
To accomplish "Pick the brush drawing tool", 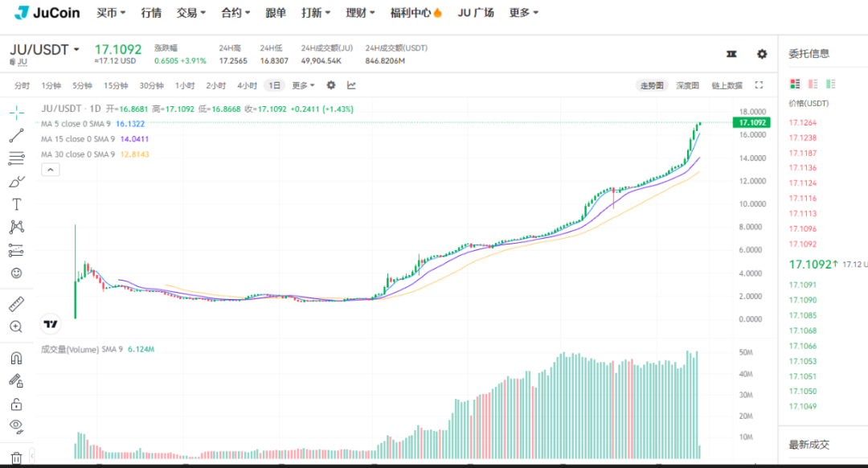I will [x=16, y=182].
